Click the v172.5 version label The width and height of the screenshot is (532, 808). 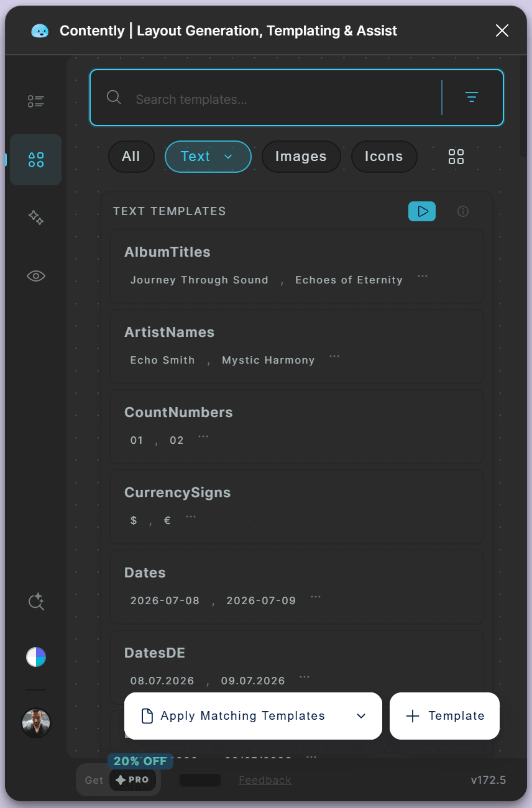coord(488,780)
